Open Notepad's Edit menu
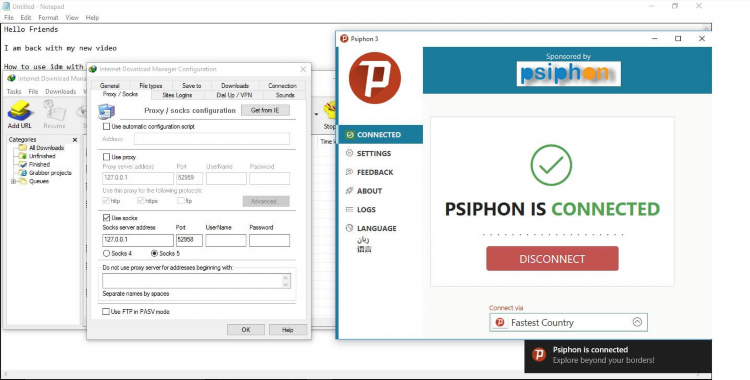750x380 pixels. (x=26, y=18)
